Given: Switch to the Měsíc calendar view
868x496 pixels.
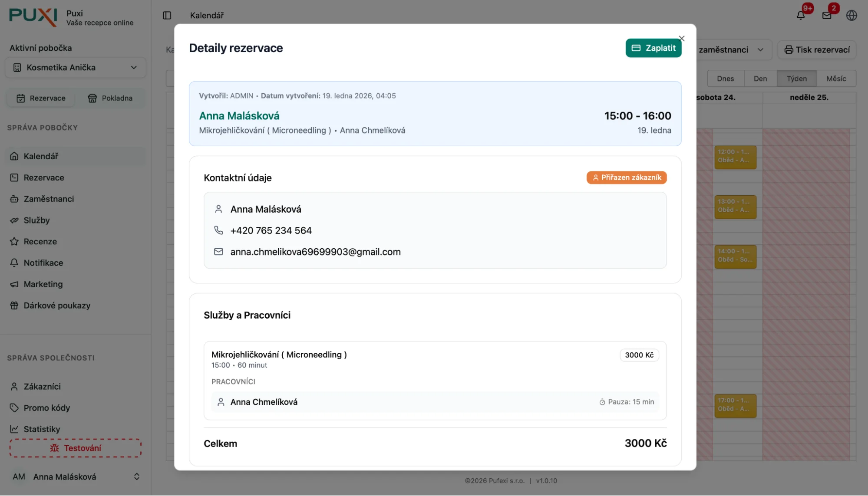Looking at the screenshot, I should tap(836, 79).
